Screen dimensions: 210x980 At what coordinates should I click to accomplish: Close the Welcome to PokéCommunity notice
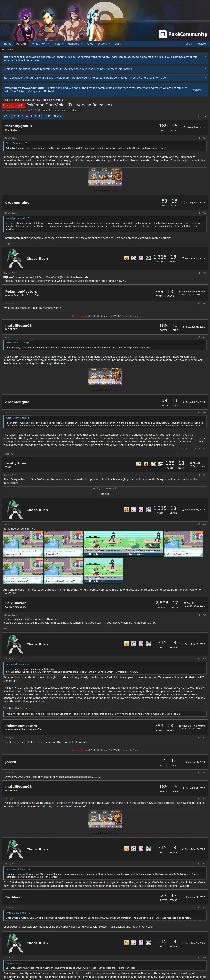point(205,86)
